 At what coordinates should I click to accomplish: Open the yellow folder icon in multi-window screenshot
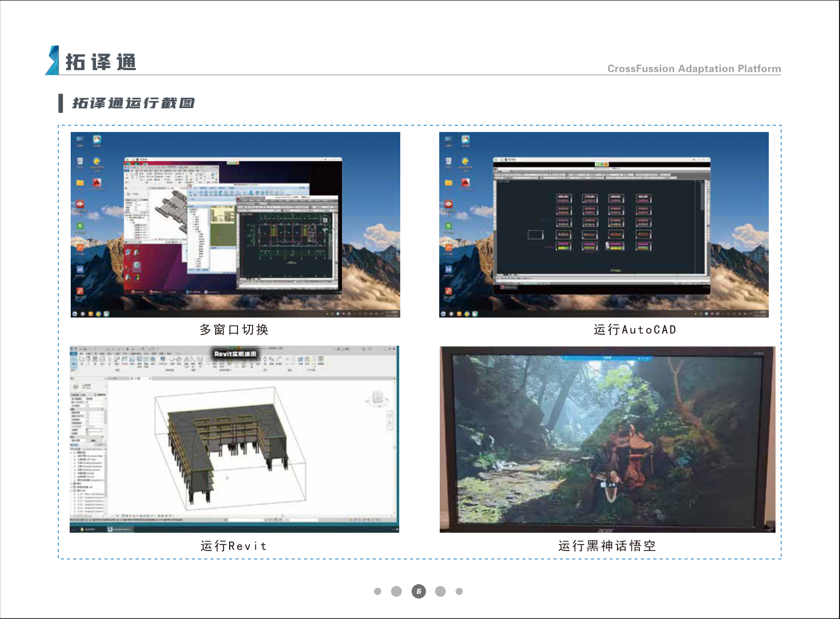click(x=80, y=183)
